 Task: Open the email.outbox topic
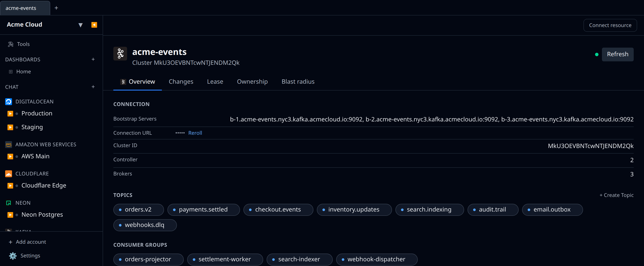point(552,210)
